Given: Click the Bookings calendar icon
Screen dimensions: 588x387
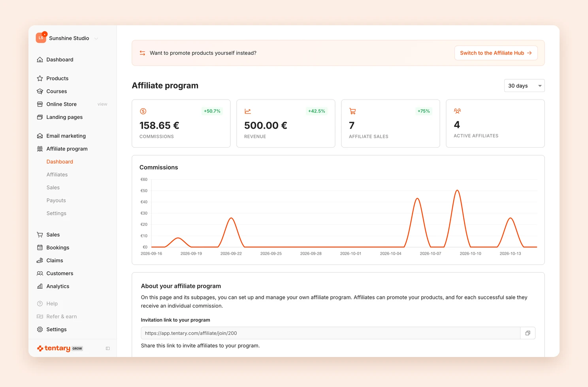Looking at the screenshot, I should (40, 248).
